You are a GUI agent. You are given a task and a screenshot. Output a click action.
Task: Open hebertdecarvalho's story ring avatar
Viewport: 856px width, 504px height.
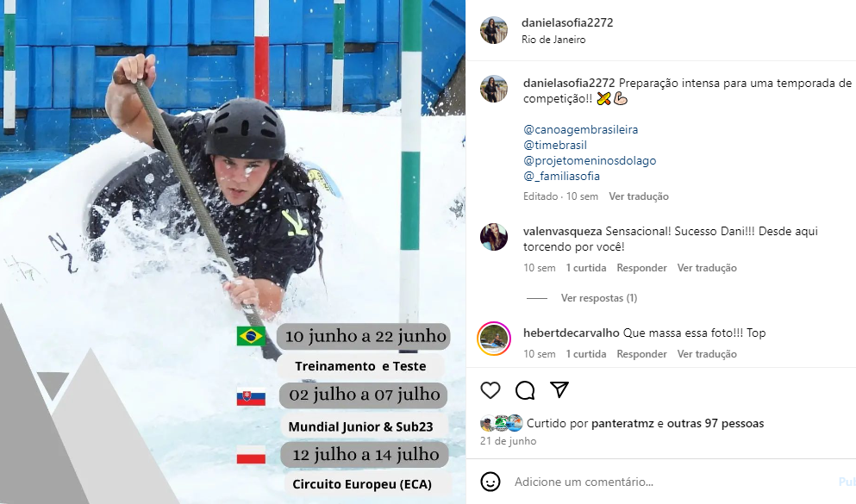tap(494, 339)
